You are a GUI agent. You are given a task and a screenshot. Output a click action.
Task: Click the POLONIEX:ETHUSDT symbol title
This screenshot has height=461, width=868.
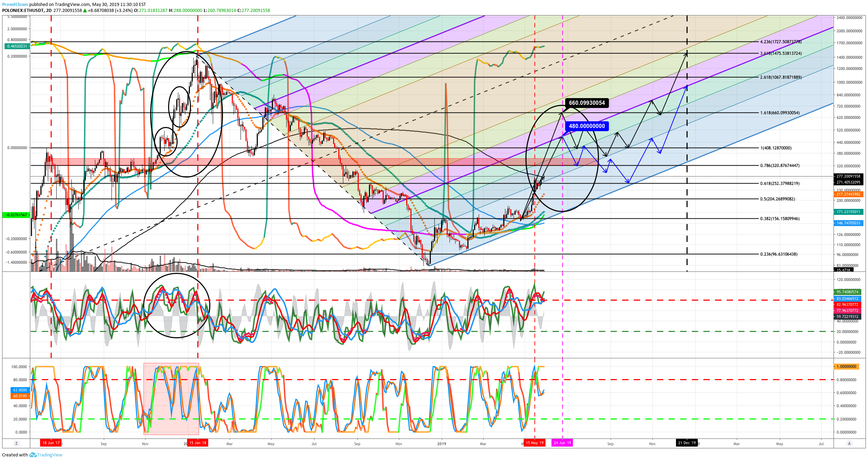click(23, 11)
